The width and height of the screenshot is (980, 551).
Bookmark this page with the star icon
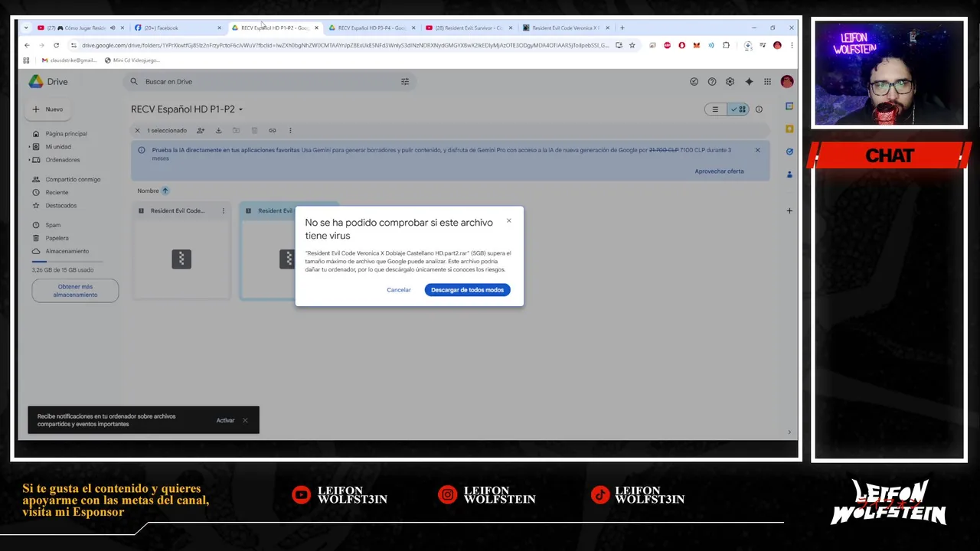632,46
